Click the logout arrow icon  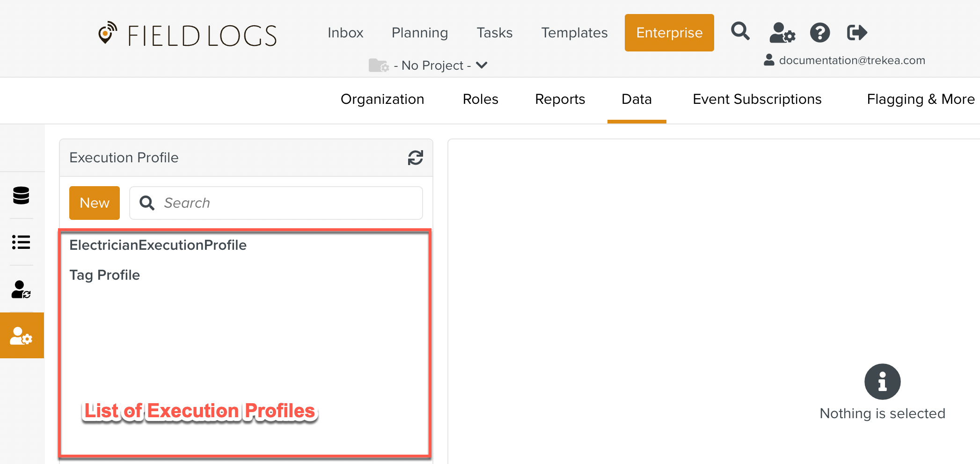(856, 32)
